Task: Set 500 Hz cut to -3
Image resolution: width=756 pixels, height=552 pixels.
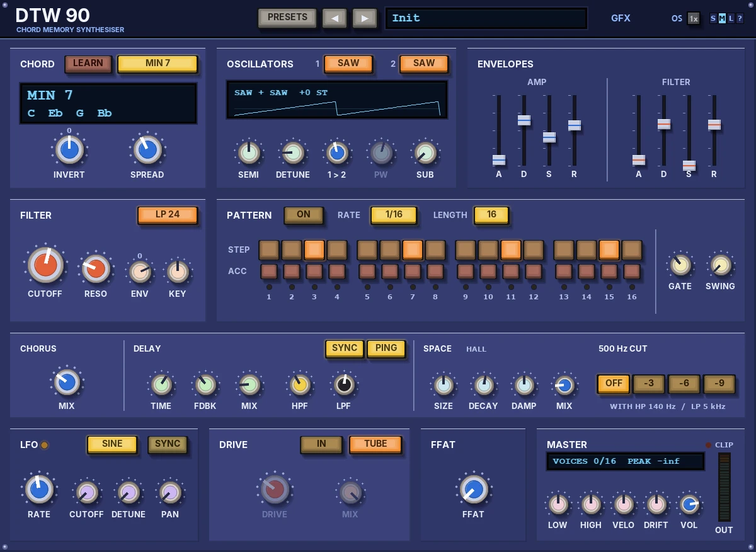Action: pyautogui.click(x=649, y=384)
